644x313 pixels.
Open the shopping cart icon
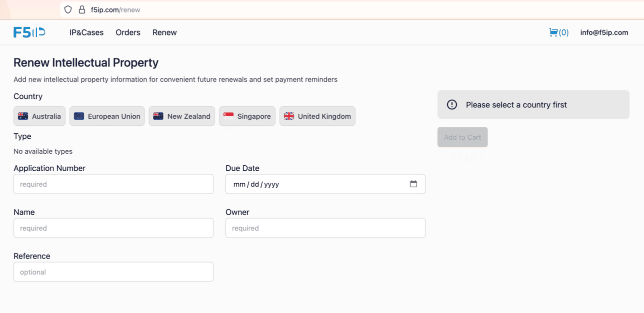(x=553, y=32)
